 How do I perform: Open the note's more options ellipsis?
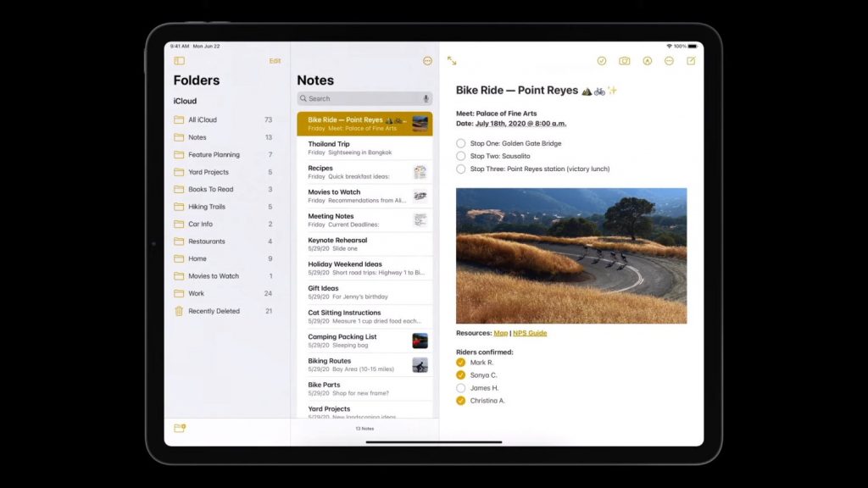point(670,61)
